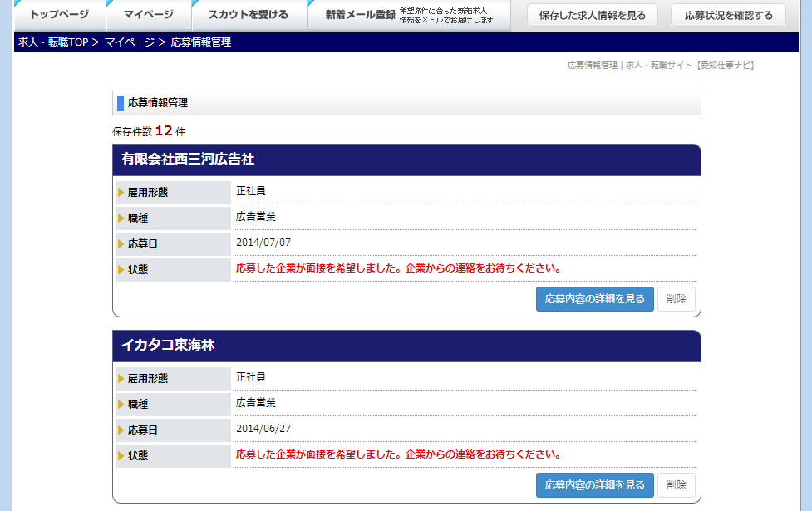Screen dimensions: 812x511
Task: Click yellow arrow beside 応募日 in 西三河広告社 card
Action: 121,244
